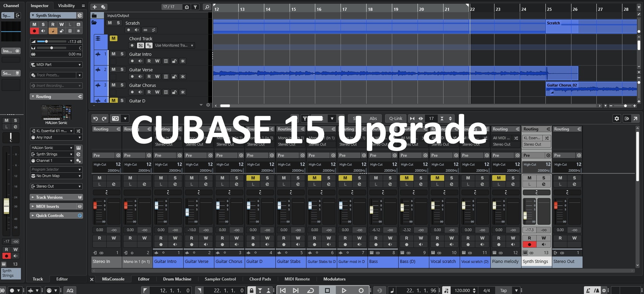Open the Modulators tab
The height and width of the screenshot is (294, 644).
pos(334,279)
